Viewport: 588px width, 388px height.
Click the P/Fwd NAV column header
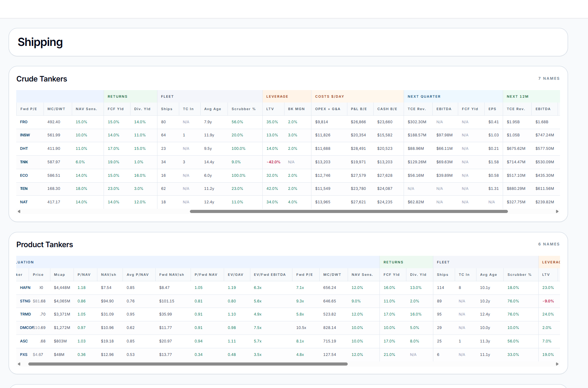206,274
